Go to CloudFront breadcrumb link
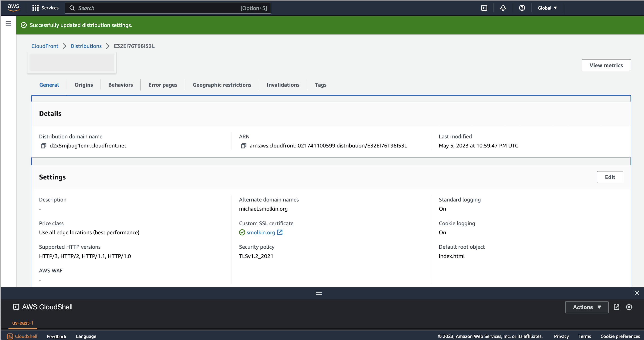The image size is (644, 340). 45,46
